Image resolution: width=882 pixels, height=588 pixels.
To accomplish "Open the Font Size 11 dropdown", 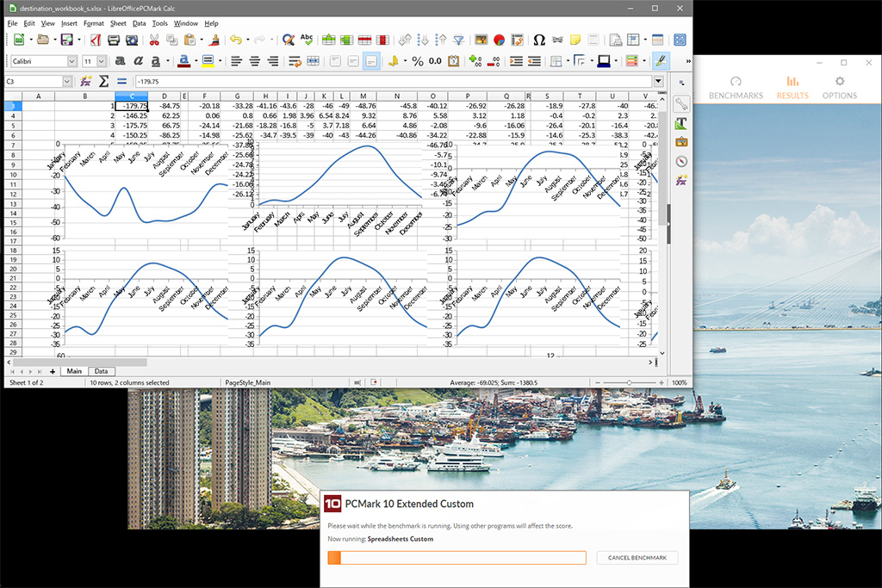I will point(102,61).
